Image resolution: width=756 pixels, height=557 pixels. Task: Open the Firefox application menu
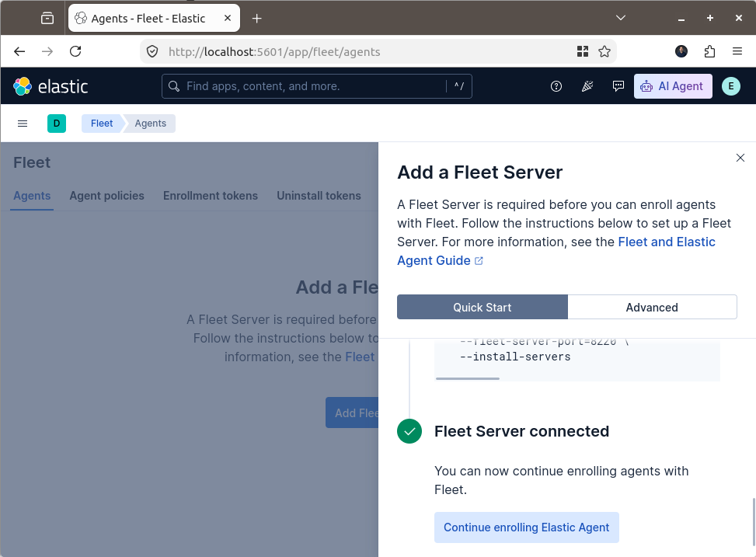coord(737,51)
